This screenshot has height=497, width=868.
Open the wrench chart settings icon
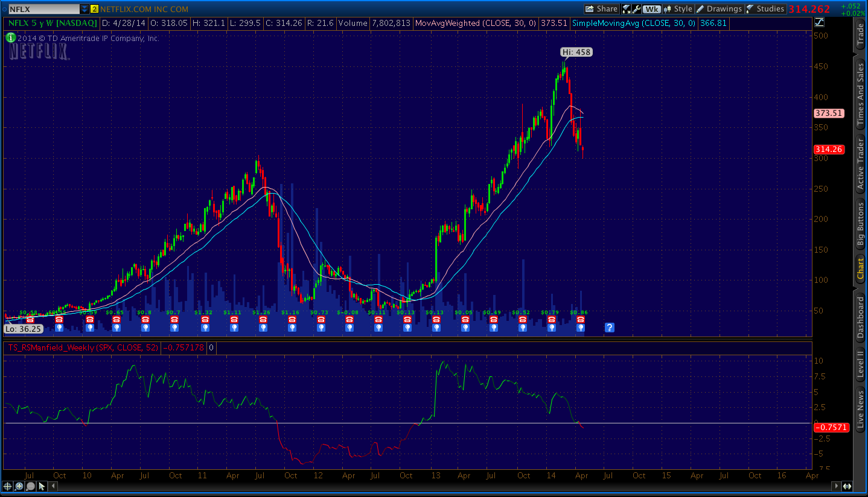click(x=636, y=9)
